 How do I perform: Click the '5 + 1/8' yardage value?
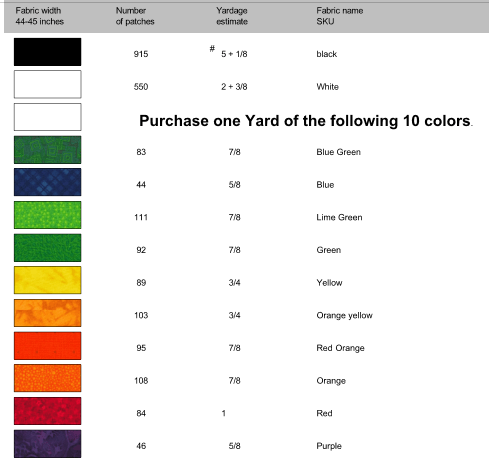point(234,54)
